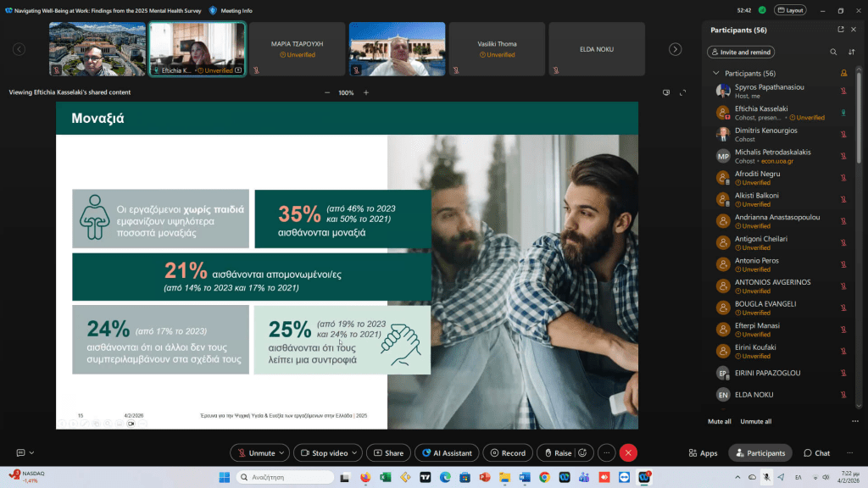Toggle shared content fullscreen view

point(682,92)
